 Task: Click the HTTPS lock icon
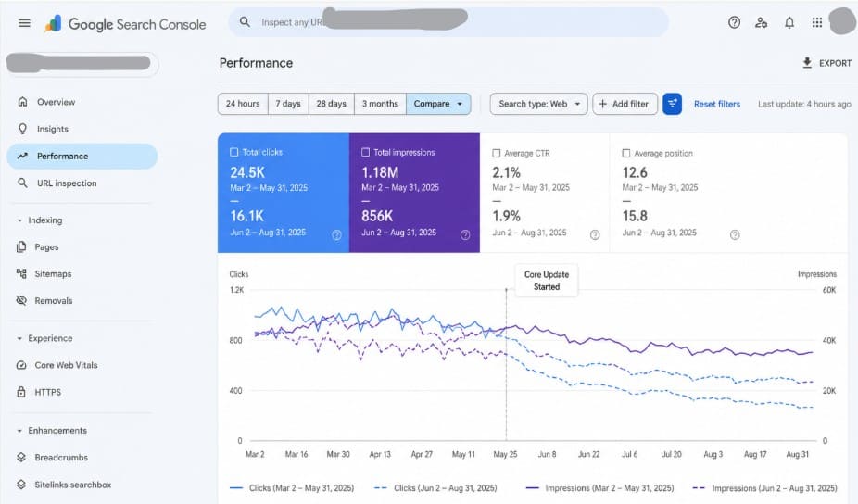(21, 392)
